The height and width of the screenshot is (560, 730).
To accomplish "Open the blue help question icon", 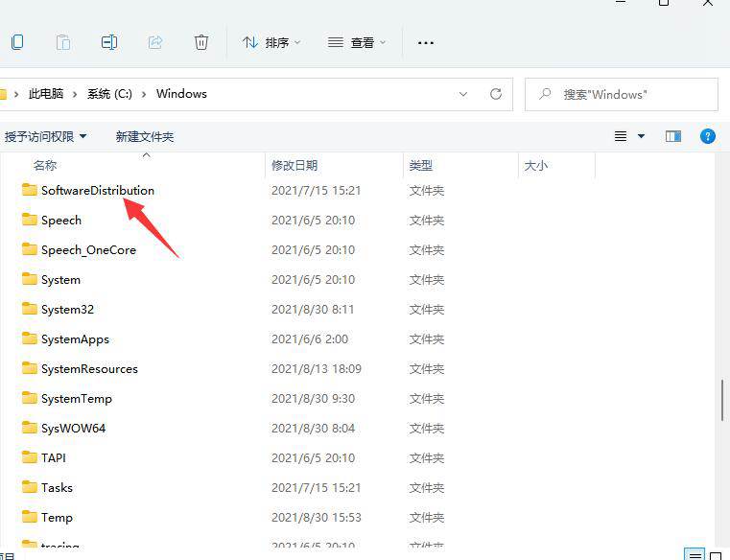I will (708, 136).
